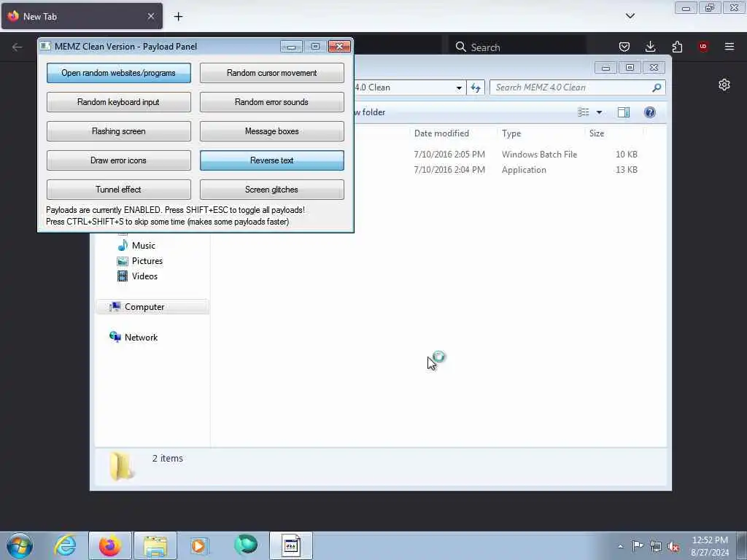
Task: Open New Tab page settings gear
Action: 724,85
